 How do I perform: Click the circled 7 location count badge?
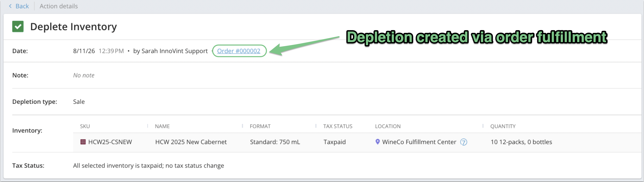point(464,142)
